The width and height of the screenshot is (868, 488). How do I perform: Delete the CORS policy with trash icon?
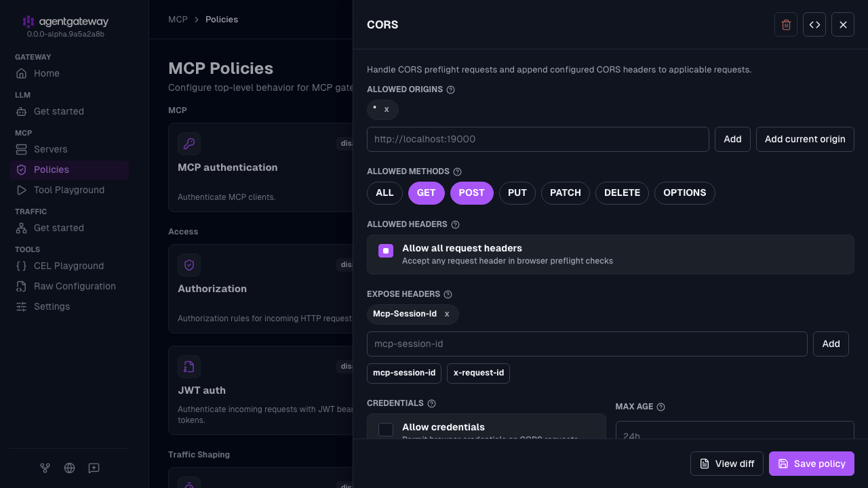point(786,24)
